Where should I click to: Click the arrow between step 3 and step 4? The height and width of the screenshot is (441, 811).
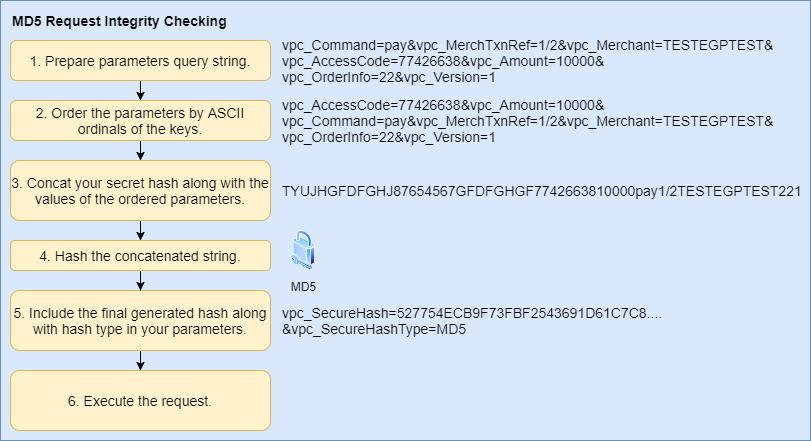coord(141,231)
